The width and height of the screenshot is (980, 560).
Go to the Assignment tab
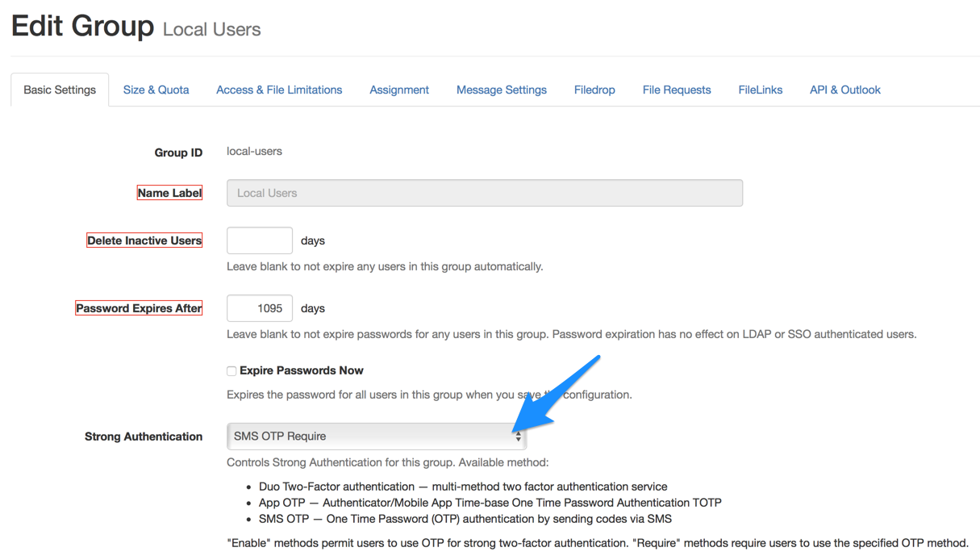click(399, 90)
